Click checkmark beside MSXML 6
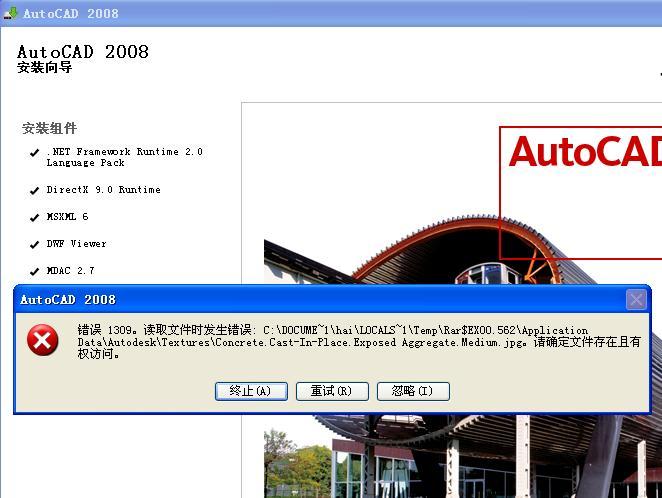The image size is (662, 498). (x=34, y=218)
